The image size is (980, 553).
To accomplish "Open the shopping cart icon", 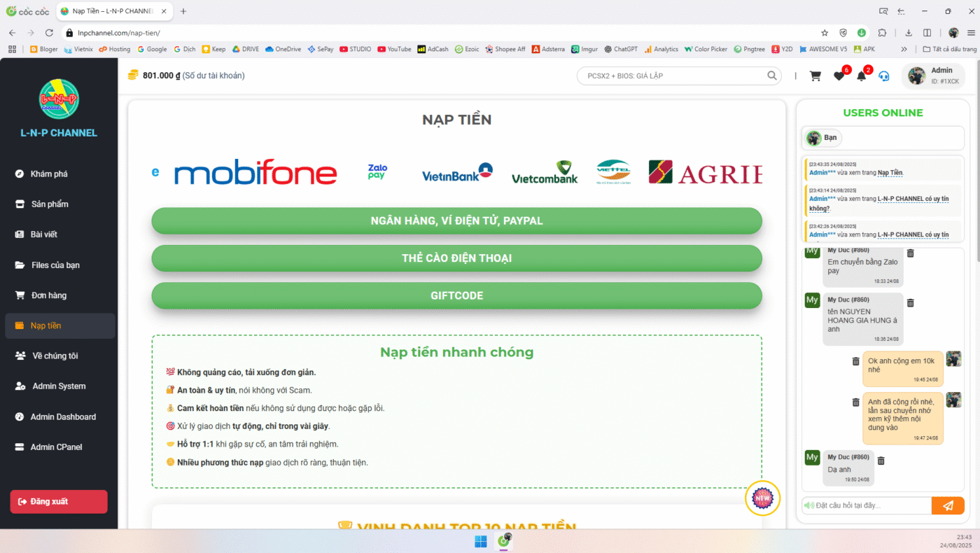I will click(x=815, y=76).
